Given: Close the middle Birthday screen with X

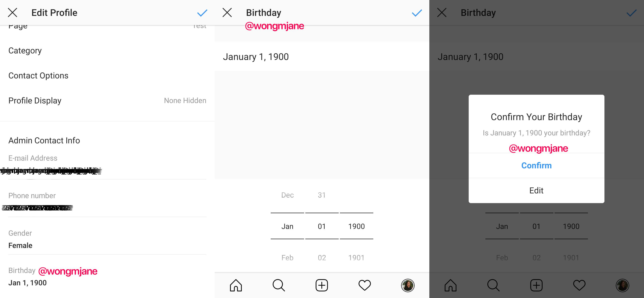Looking at the screenshot, I should (x=227, y=13).
